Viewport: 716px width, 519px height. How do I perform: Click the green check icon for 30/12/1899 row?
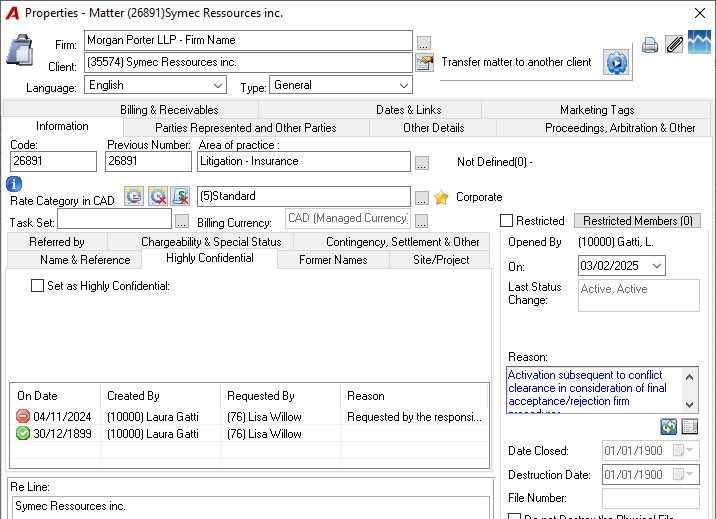pos(22,433)
